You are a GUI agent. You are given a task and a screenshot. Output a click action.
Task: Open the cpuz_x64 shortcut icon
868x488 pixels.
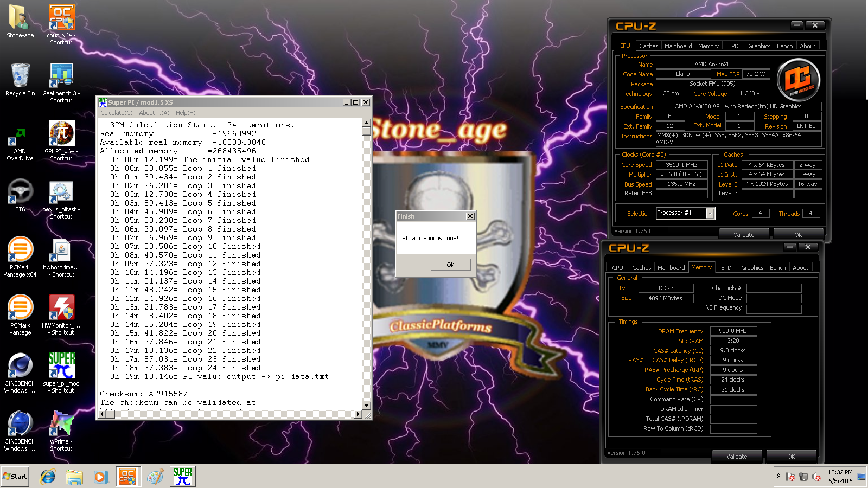coord(61,24)
